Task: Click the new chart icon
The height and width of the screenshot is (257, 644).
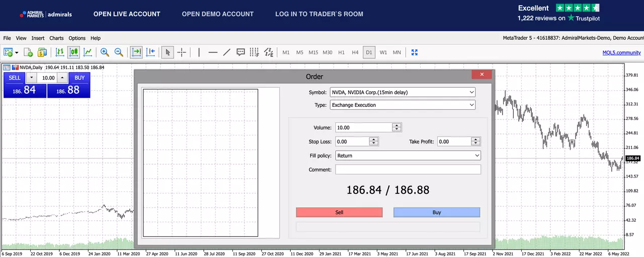Action: (8, 52)
